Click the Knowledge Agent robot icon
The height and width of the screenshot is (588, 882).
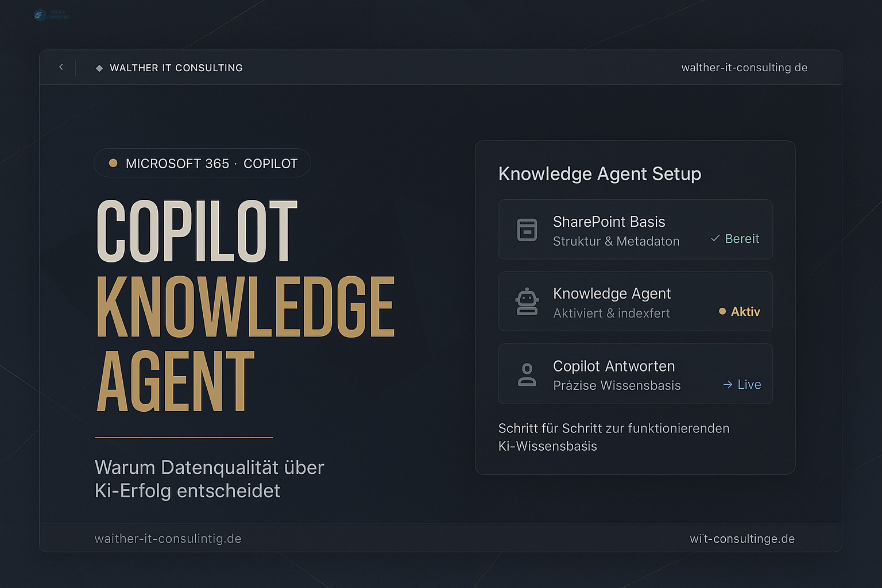click(527, 302)
